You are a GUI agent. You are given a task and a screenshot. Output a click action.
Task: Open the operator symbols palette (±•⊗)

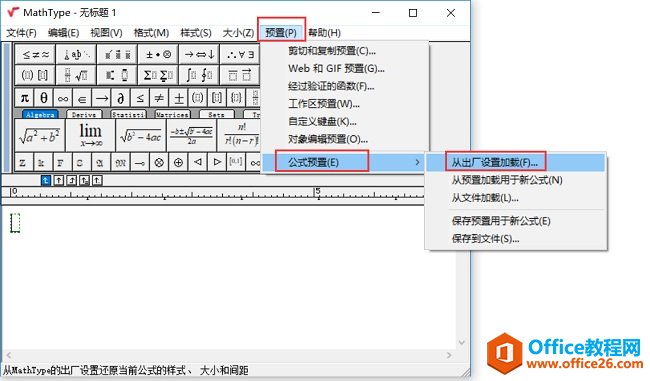158,55
